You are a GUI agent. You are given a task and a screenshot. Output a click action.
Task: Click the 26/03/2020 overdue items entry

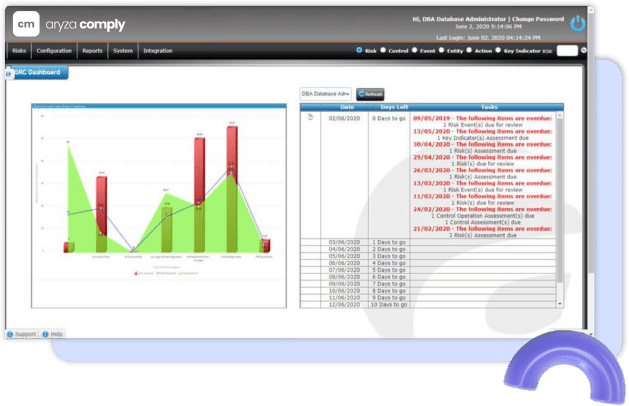click(483, 170)
